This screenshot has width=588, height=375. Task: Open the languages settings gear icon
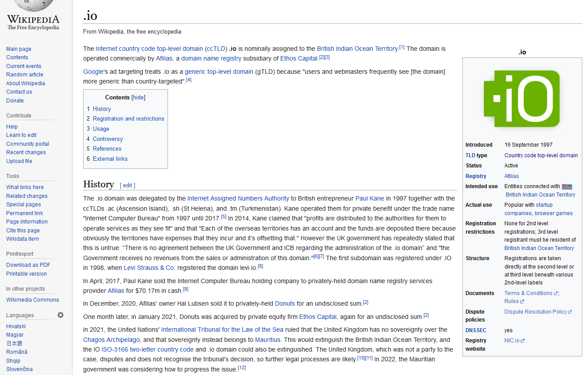pos(61,315)
